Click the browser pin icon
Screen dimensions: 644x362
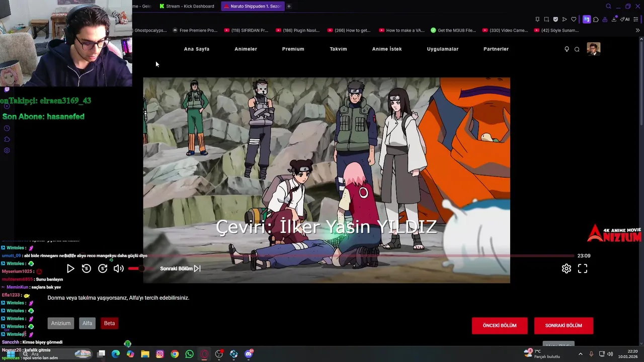[x=537, y=19]
